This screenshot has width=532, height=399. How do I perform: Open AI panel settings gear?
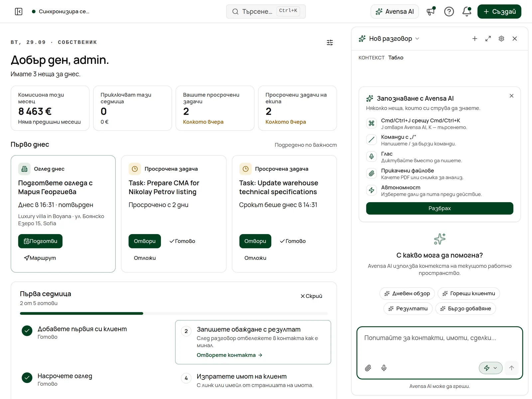click(x=501, y=39)
